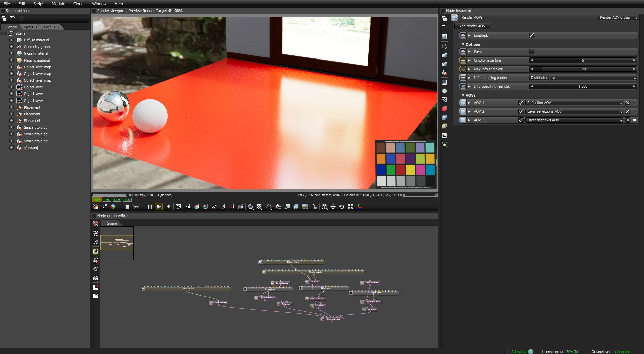The image size is (644, 354).
Task: Show the LRef render pass
Action: tap(117, 200)
